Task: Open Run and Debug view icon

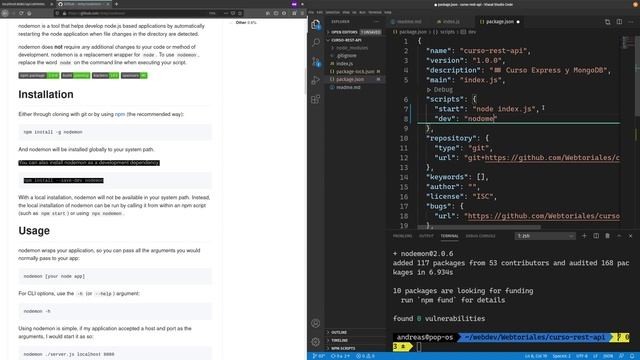Action: pyautogui.click(x=316, y=80)
